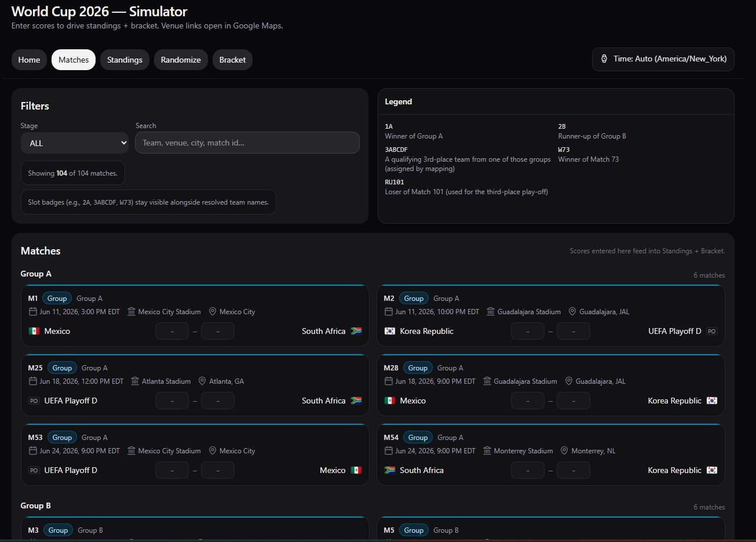The height and width of the screenshot is (542, 756).
Task: Click location pin icon in M1 card
Action: 213,312
